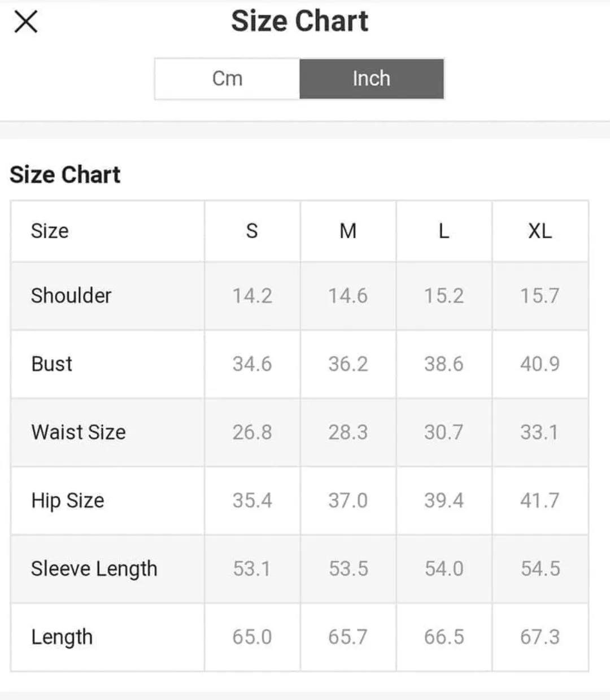Click Waist value 33.1 for XL
Screen dimensions: 610x700
click(539, 432)
